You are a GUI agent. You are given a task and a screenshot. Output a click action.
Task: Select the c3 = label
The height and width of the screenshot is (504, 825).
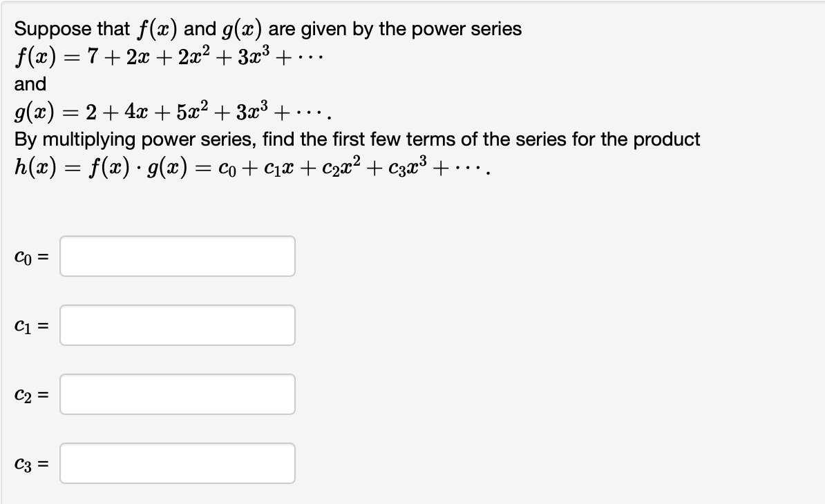pos(29,463)
